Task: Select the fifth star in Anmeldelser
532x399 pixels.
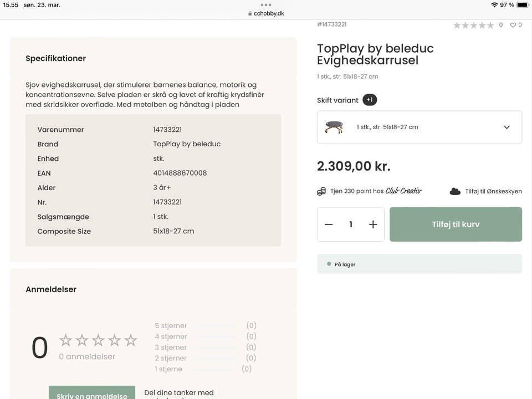Action: click(x=131, y=340)
